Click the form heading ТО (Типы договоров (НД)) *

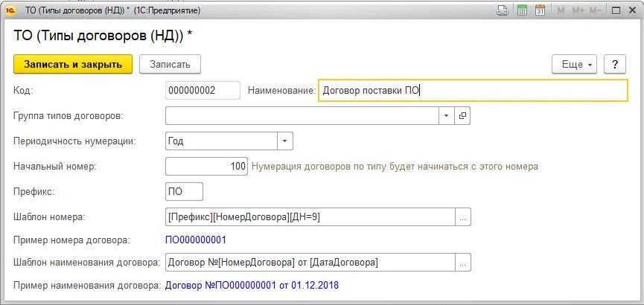click(103, 36)
